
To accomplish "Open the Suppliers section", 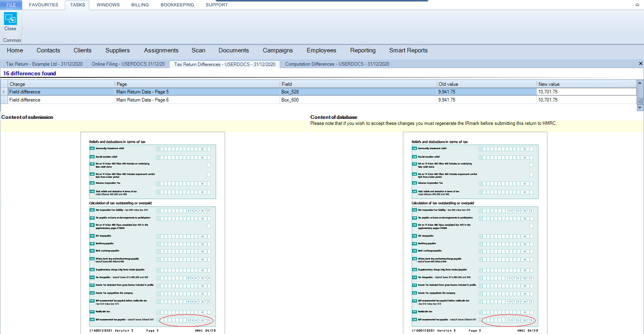I will pos(118,50).
